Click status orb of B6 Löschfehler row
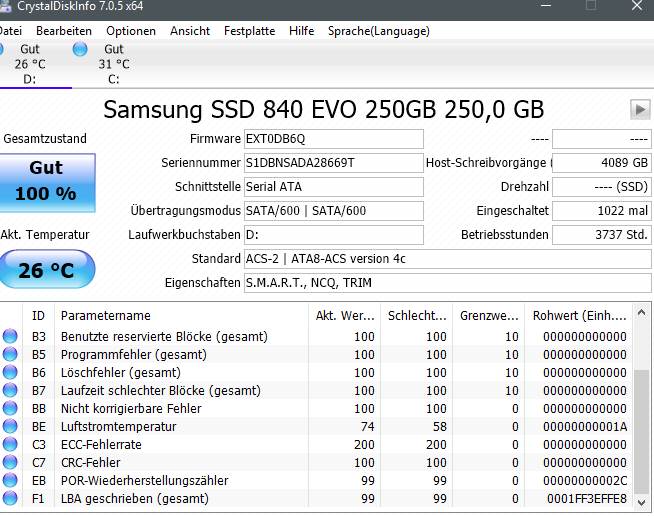Image resolution: width=654 pixels, height=516 pixels. tap(10, 372)
